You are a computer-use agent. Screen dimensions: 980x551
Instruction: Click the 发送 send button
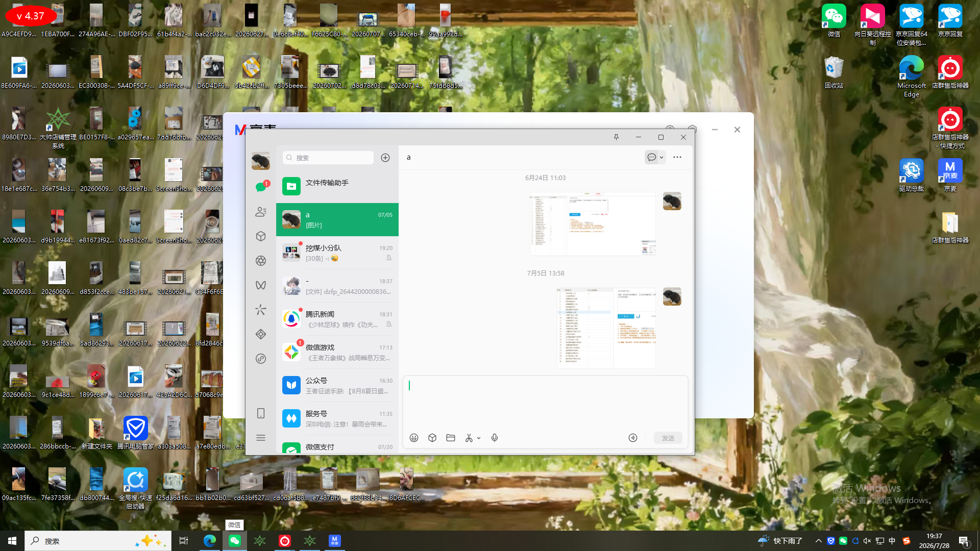(x=668, y=438)
